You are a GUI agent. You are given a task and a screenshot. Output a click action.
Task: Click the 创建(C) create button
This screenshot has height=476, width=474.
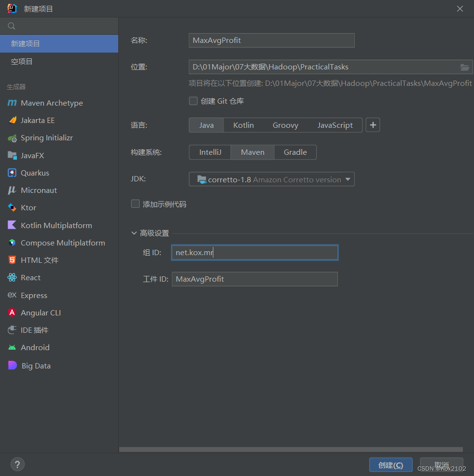click(x=391, y=465)
